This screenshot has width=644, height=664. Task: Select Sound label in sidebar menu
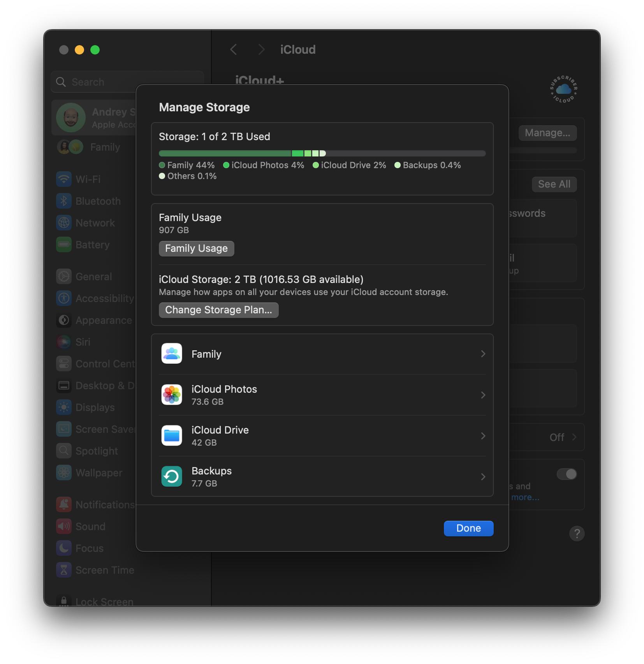(90, 526)
